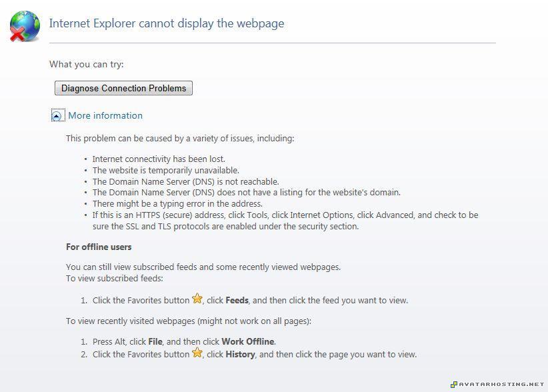Collapse the More information arrow toggle
Image resolution: width=548 pixels, height=392 pixels.
(57, 116)
